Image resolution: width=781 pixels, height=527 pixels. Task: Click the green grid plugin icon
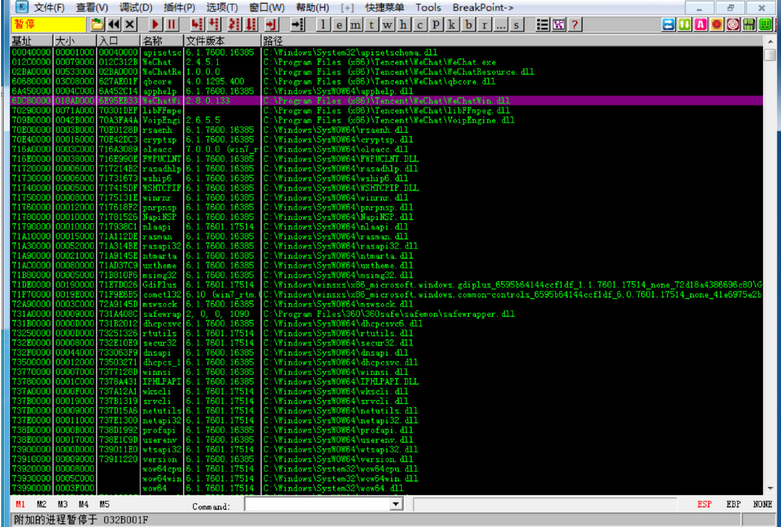[x=765, y=24]
